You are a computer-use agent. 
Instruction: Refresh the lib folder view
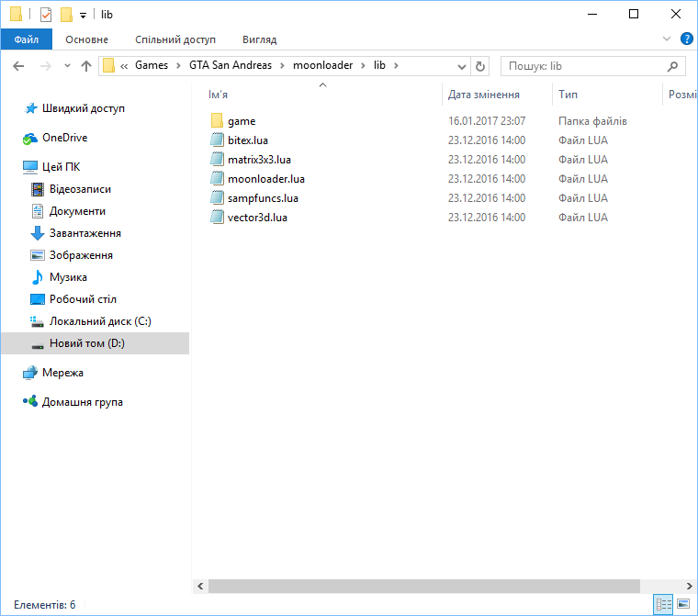[x=479, y=66]
